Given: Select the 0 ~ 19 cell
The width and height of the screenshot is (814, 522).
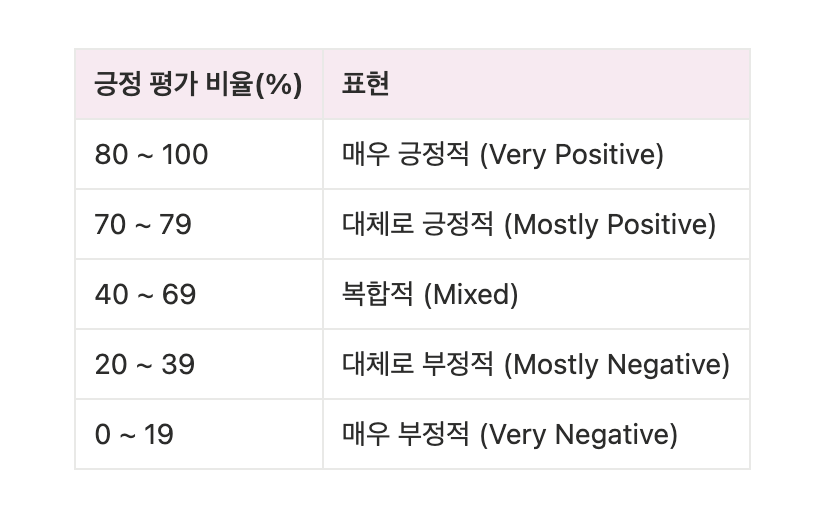Looking at the screenshot, I should (x=199, y=434).
